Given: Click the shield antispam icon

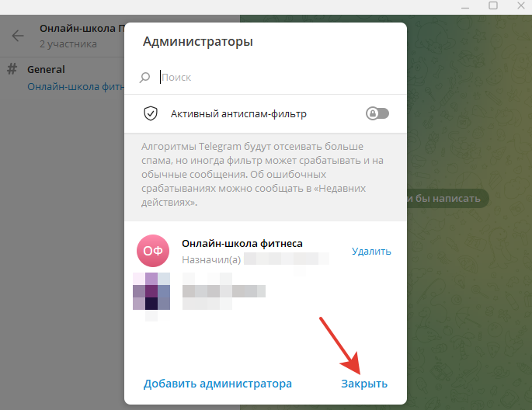Looking at the screenshot, I should pos(150,114).
